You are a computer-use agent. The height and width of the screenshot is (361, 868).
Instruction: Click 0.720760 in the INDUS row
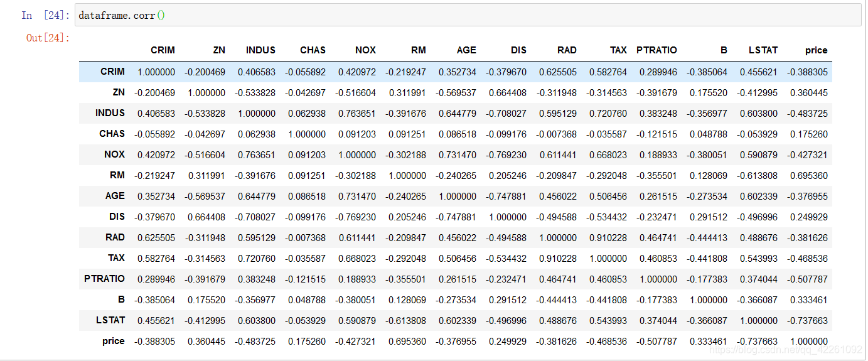pyautogui.click(x=608, y=114)
